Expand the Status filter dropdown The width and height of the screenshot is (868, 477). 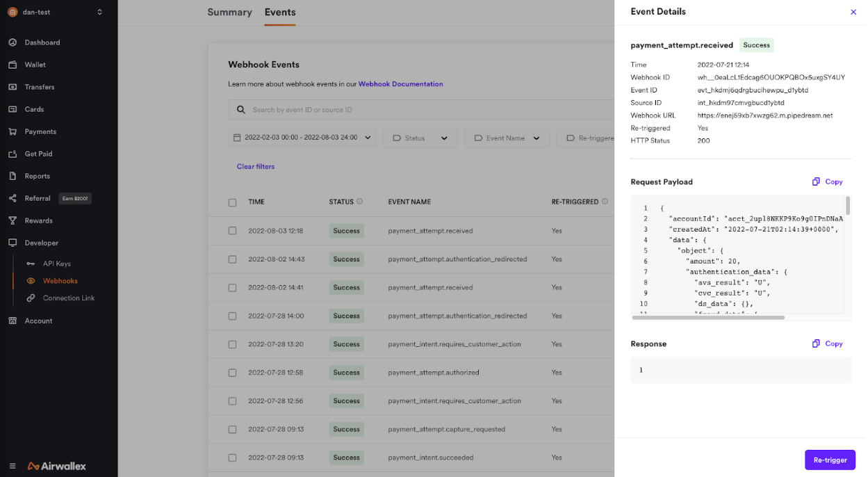pyautogui.click(x=420, y=138)
